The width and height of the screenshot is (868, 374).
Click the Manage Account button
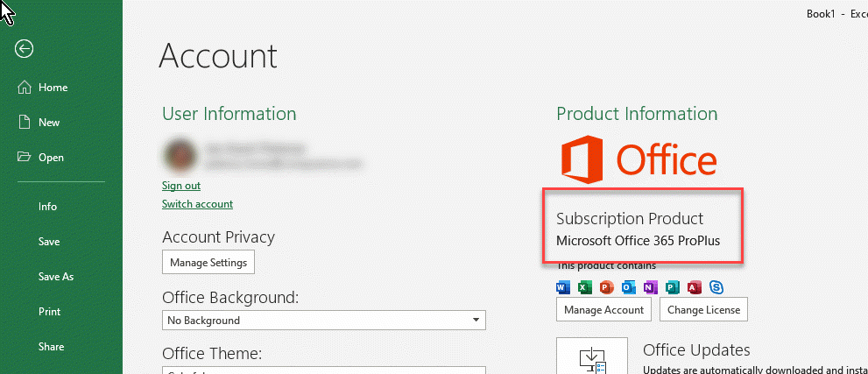(603, 310)
